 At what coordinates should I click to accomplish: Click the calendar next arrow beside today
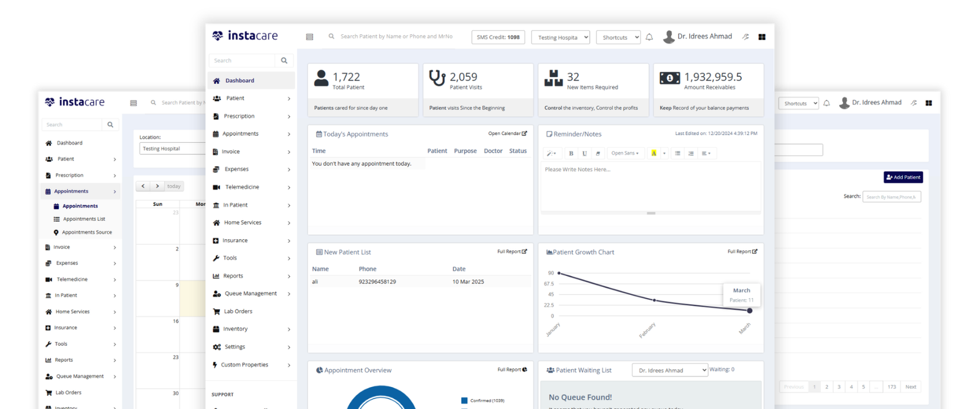point(157,186)
